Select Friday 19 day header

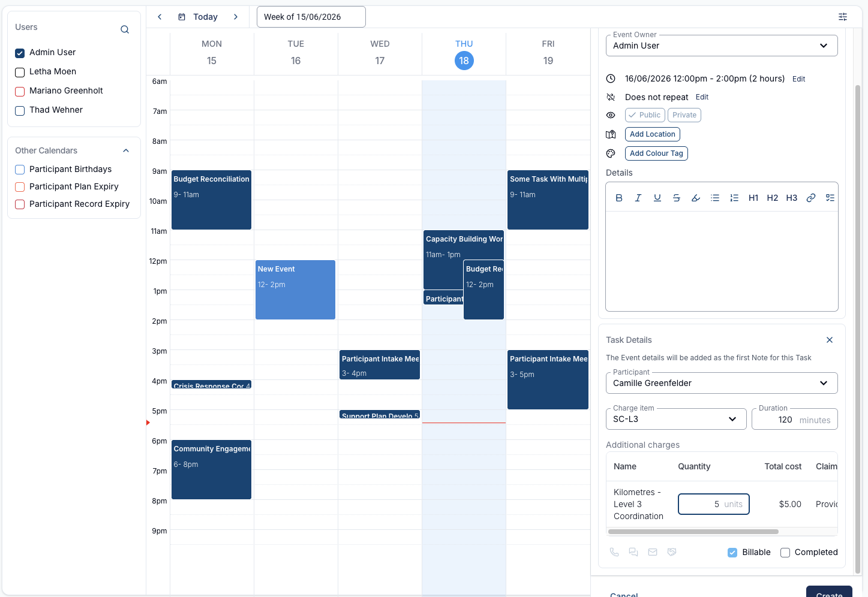coord(548,54)
